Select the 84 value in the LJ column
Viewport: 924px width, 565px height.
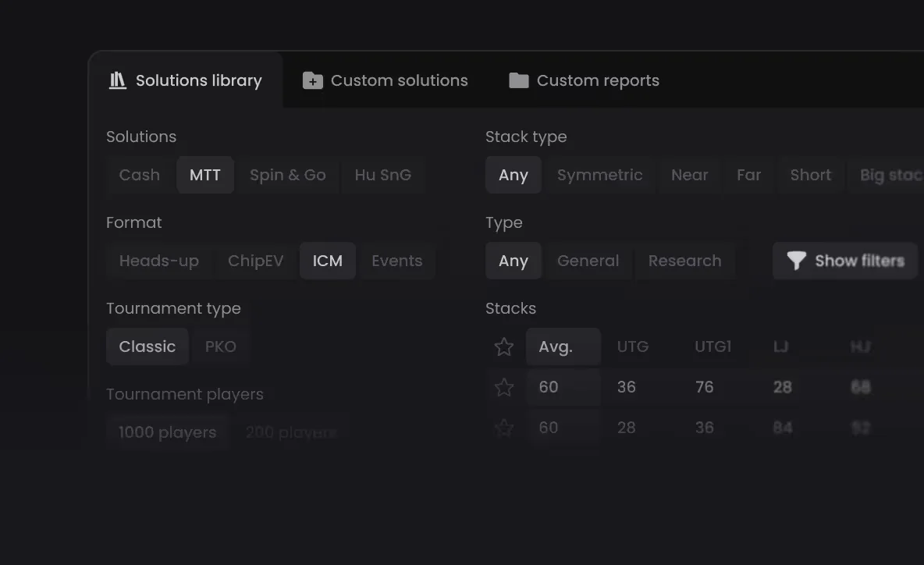[x=783, y=428]
